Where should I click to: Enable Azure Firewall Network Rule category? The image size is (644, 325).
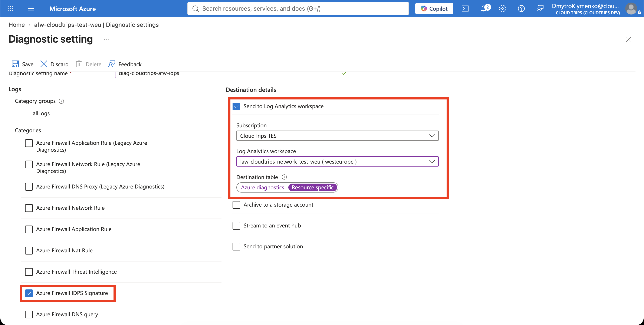pyautogui.click(x=29, y=208)
